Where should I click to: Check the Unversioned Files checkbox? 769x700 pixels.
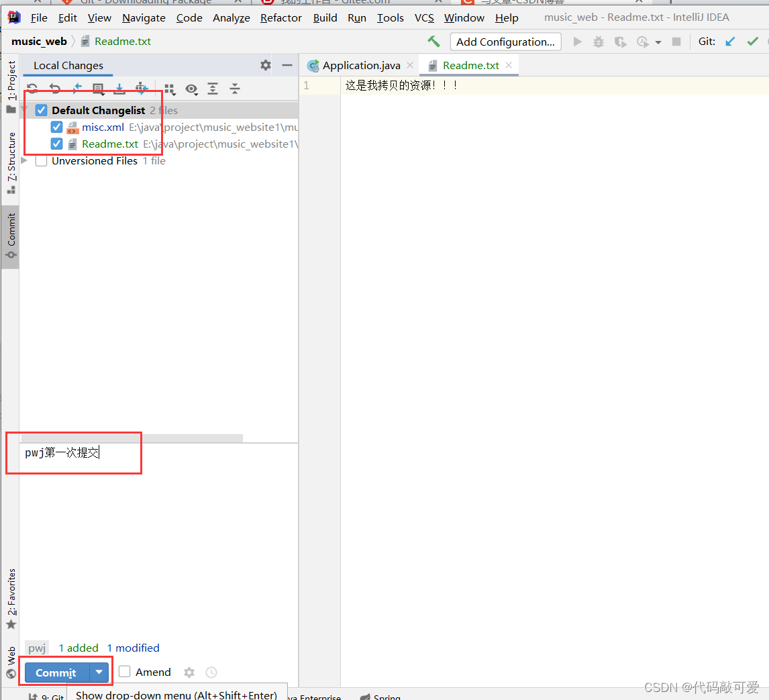[x=41, y=161]
